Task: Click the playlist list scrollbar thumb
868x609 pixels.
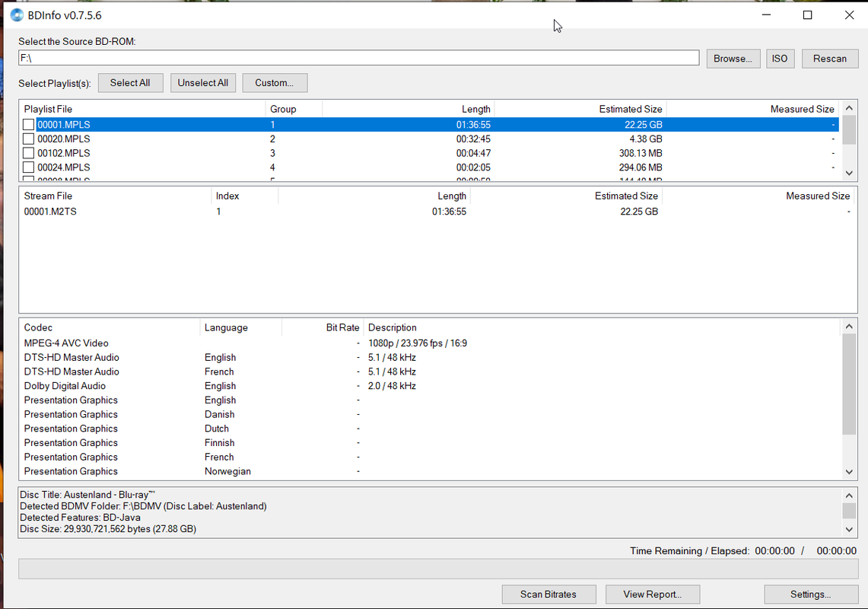Action: (x=849, y=129)
